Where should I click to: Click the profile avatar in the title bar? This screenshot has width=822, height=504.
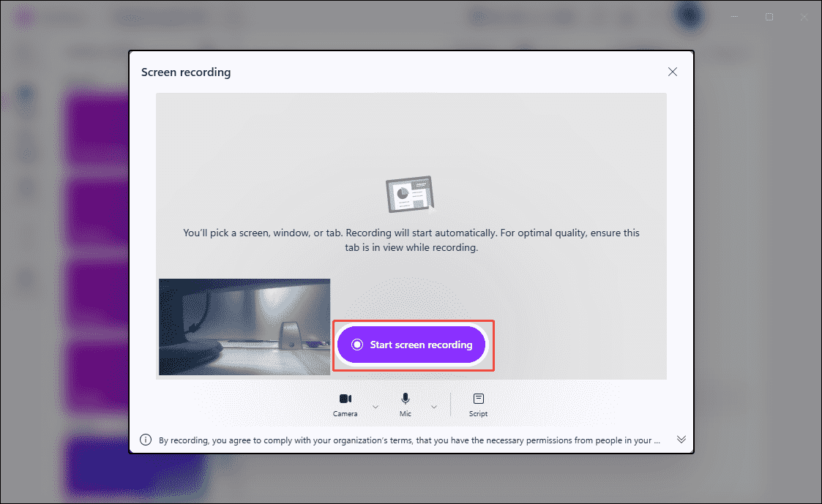pyautogui.click(x=689, y=17)
